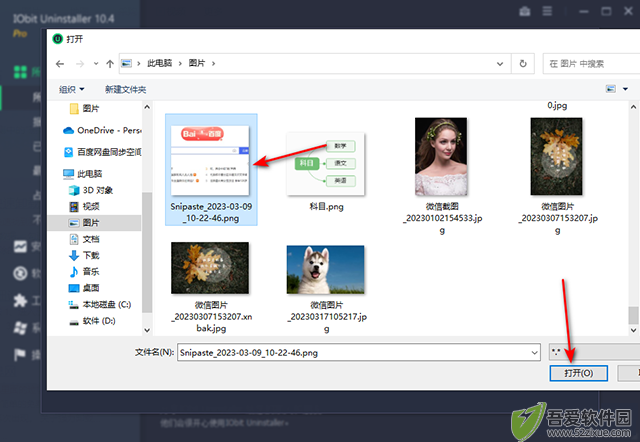Click the 文件名(N) input field
This screenshot has width=640, height=442.
tap(359, 353)
